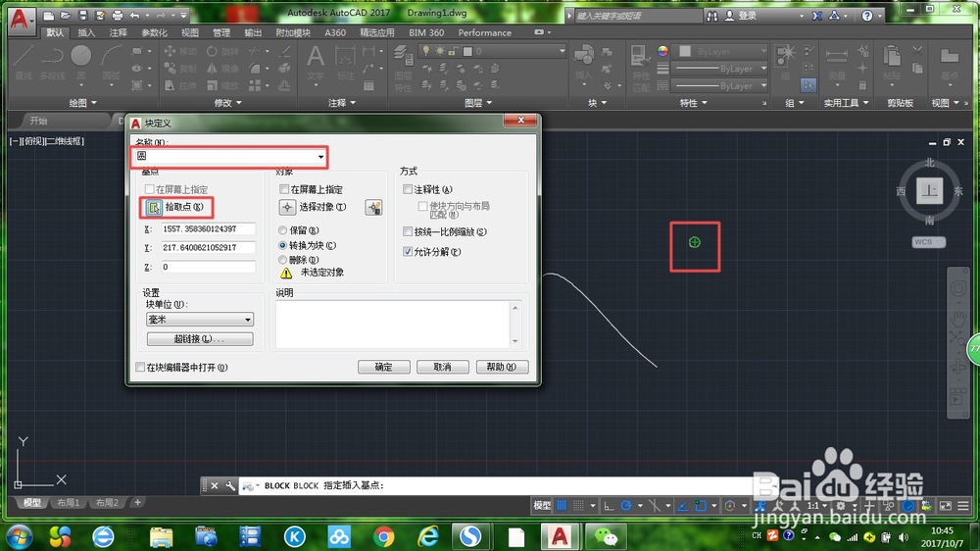This screenshot has width=980, height=551.
Task: Toggle ortho mode in status bar
Action: click(x=609, y=505)
